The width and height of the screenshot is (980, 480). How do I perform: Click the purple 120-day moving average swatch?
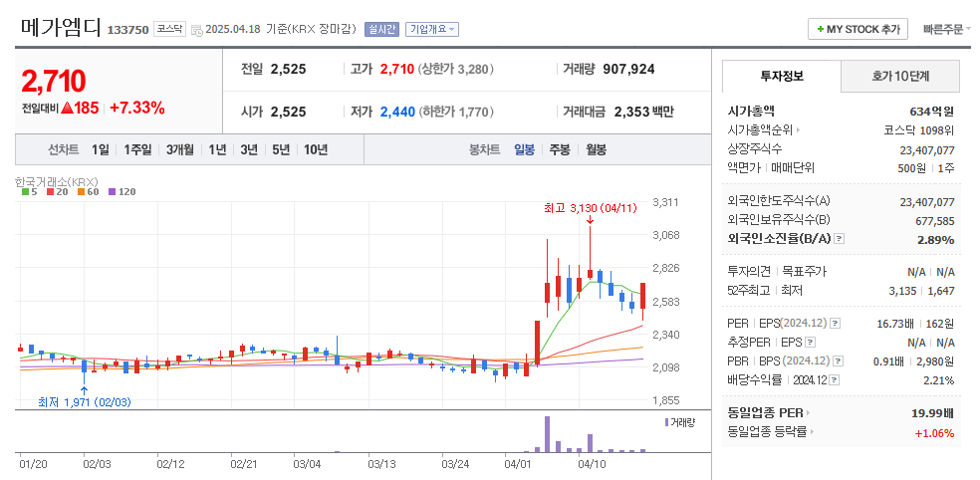[112, 192]
